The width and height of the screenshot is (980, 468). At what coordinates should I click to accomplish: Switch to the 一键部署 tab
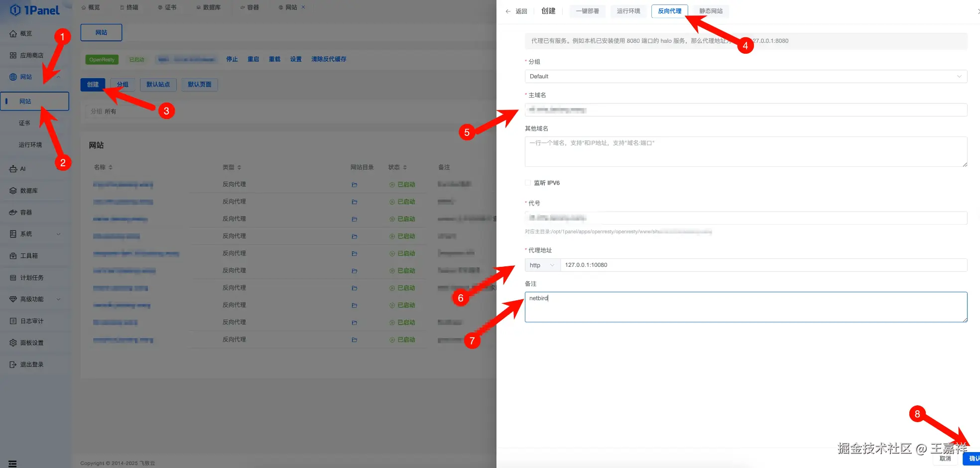pyautogui.click(x=587, y=11)
